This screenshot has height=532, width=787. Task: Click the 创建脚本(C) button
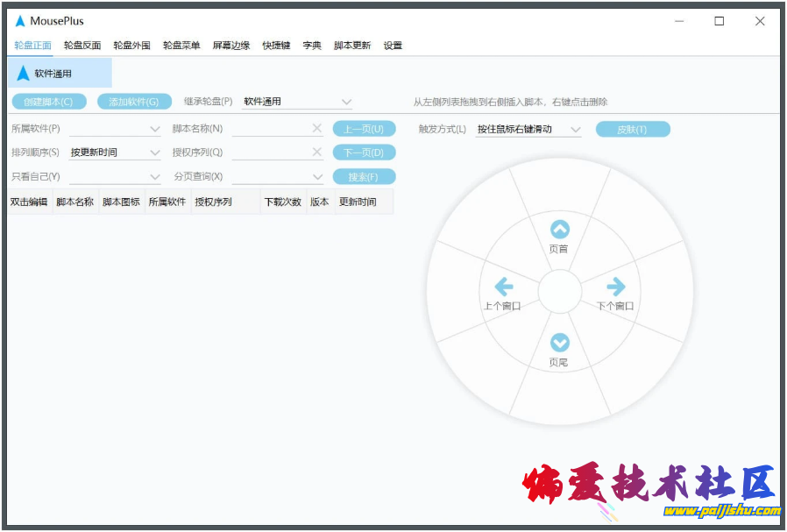[49, 102]
